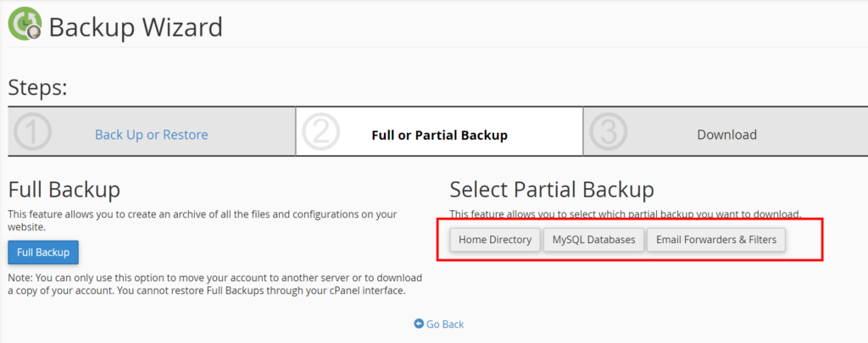Click the partial backup description sentence
The image size is (868, 343).
[625, 213]
